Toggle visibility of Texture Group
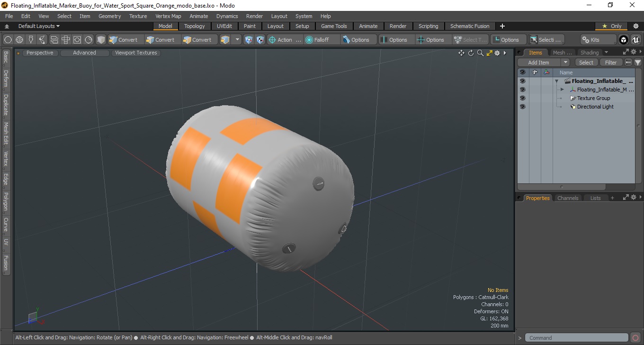The width and height of the screenshot is (644, 345). (x=522, y=98)
